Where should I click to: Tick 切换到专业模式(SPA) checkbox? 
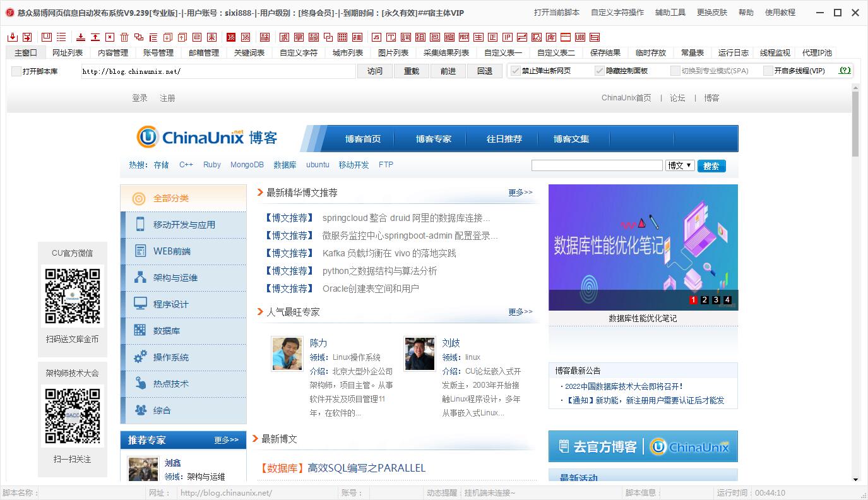click(675, 71)
